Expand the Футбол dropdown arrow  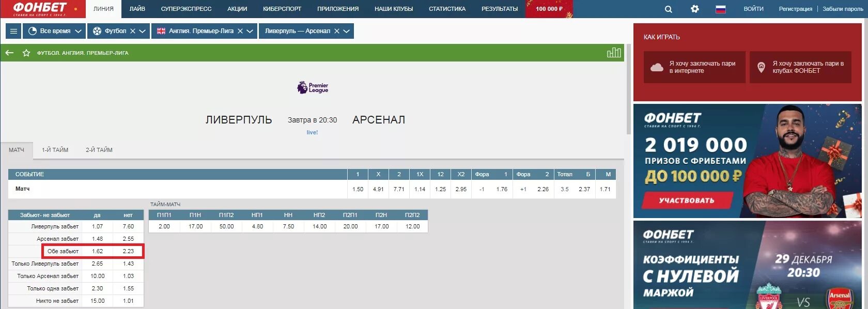click(x=143, y=31)
